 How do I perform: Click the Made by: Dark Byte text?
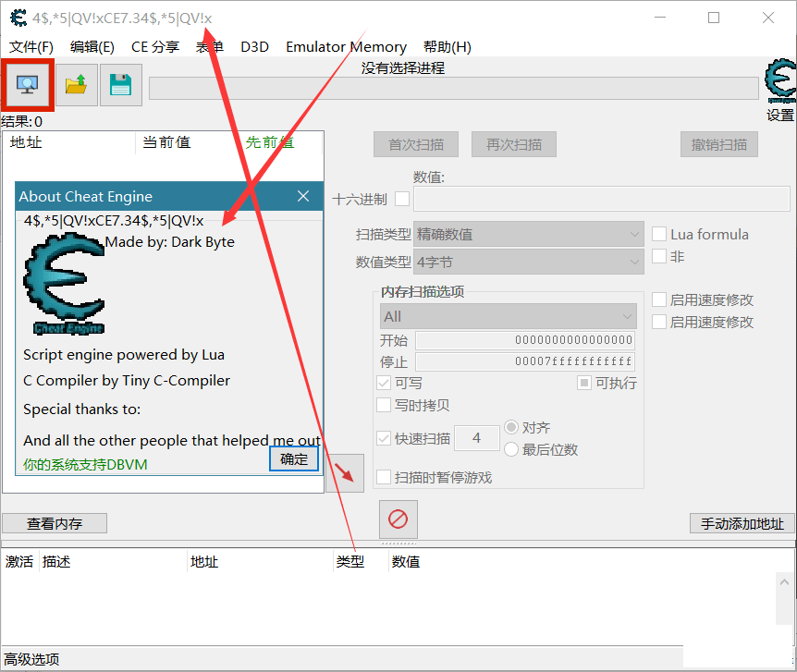coord(170,242)
